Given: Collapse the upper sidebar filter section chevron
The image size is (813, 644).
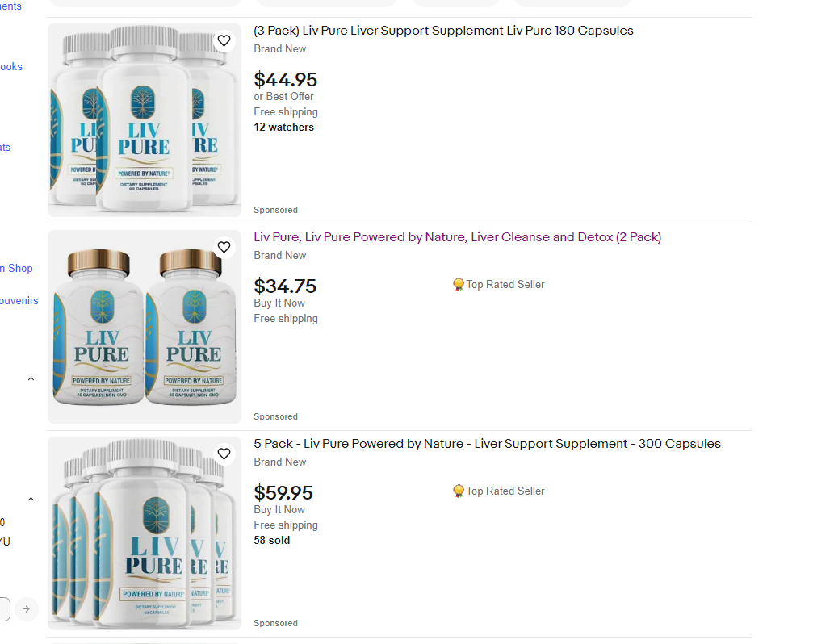Looking at the screenshot, I should pos(31,378).
